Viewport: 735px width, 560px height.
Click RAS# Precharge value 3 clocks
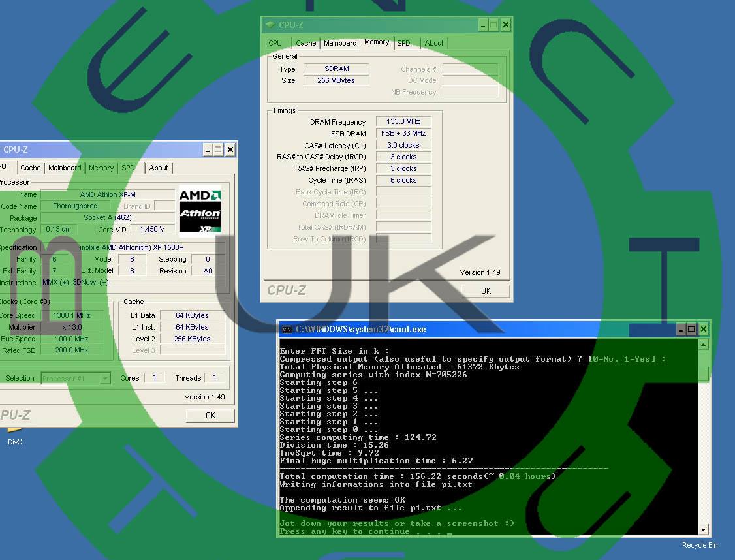(403, 168)
